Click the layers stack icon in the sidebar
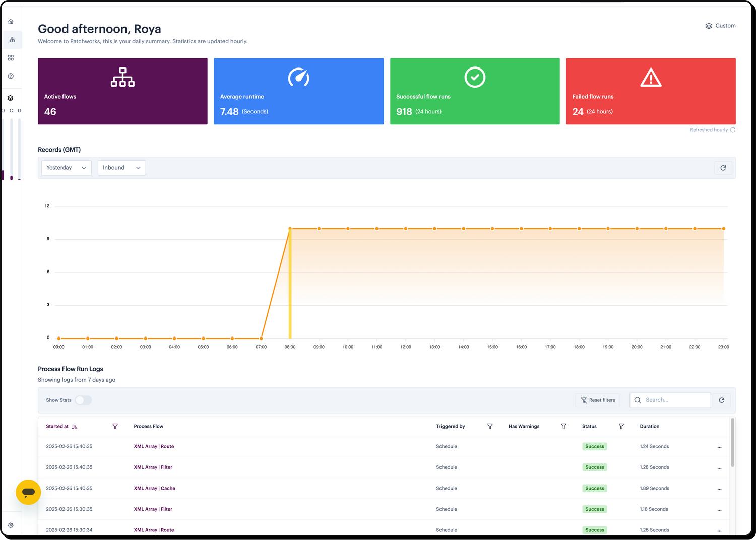This screenshot has width=756, height=540. [x=11, y=97]
